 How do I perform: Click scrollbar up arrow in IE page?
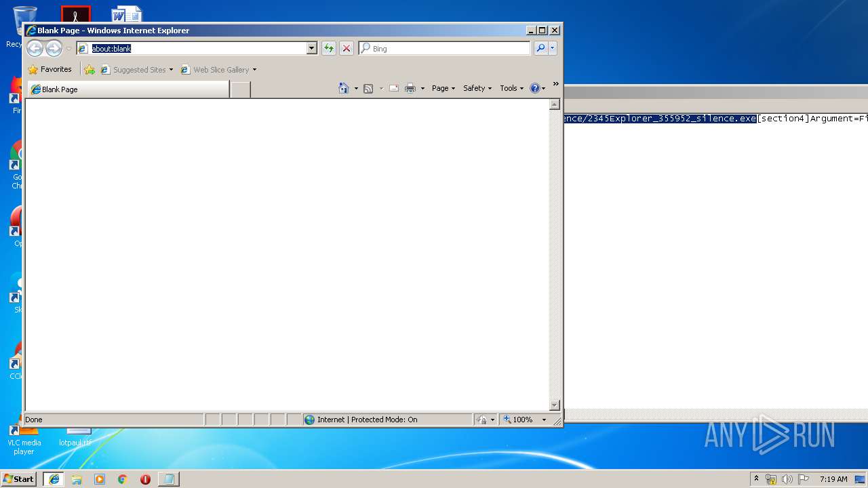[554, 104]
